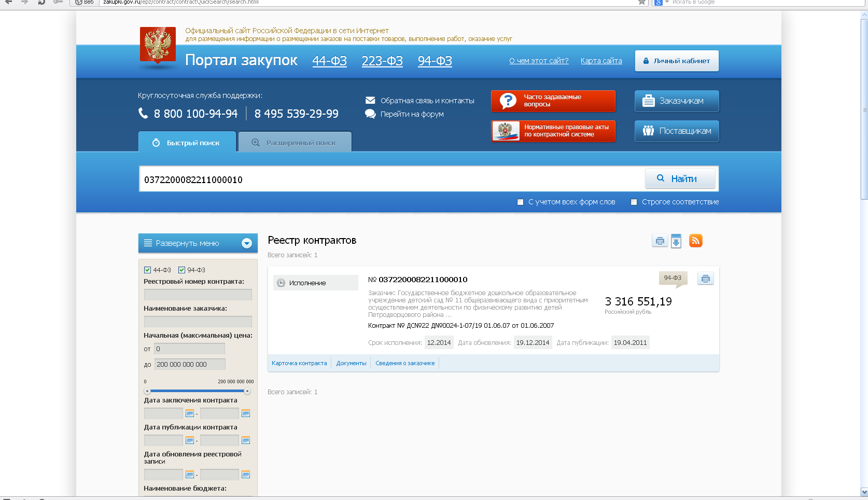Click 'Наименование заказчика' input field
The width and height of the screenshot is (868, 500).
coord(198,322)
